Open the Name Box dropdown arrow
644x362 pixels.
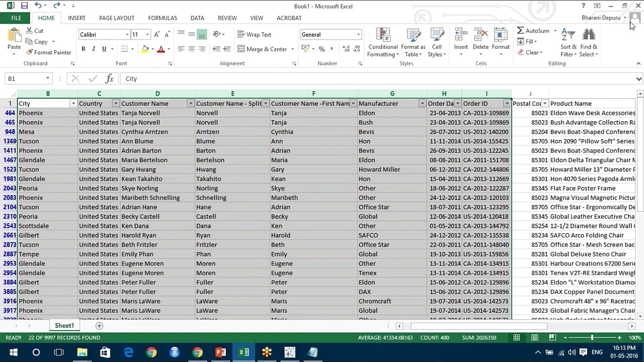coord(48,78)
